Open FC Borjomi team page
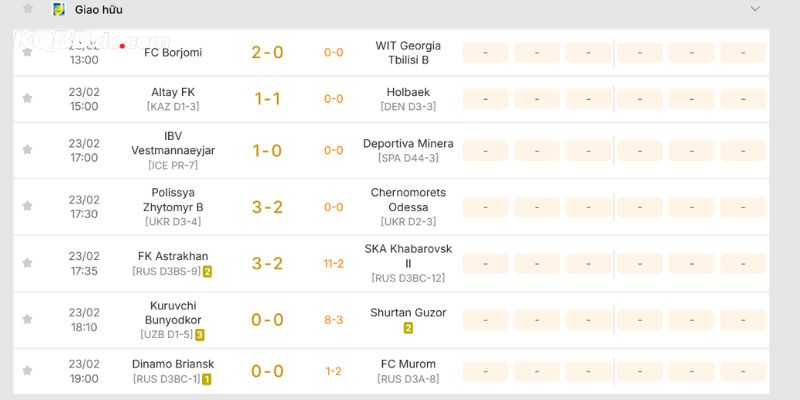 tap(173, 52)
